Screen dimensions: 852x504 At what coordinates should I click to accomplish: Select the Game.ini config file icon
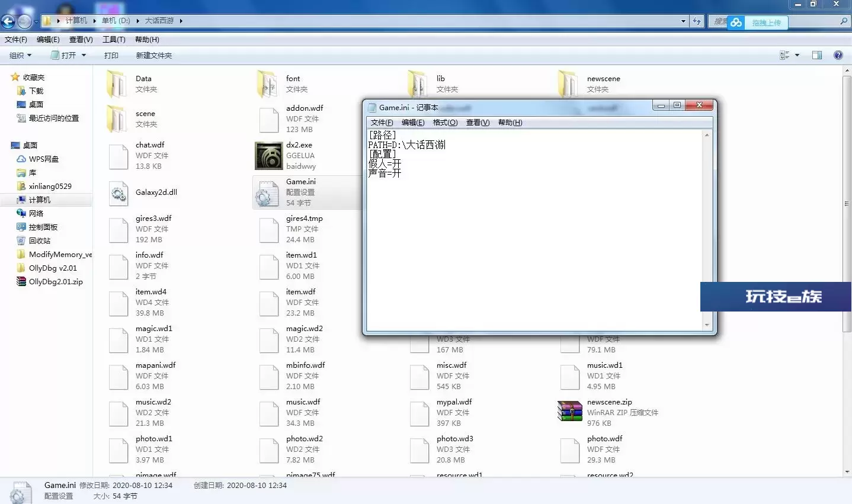coord(268,193)
